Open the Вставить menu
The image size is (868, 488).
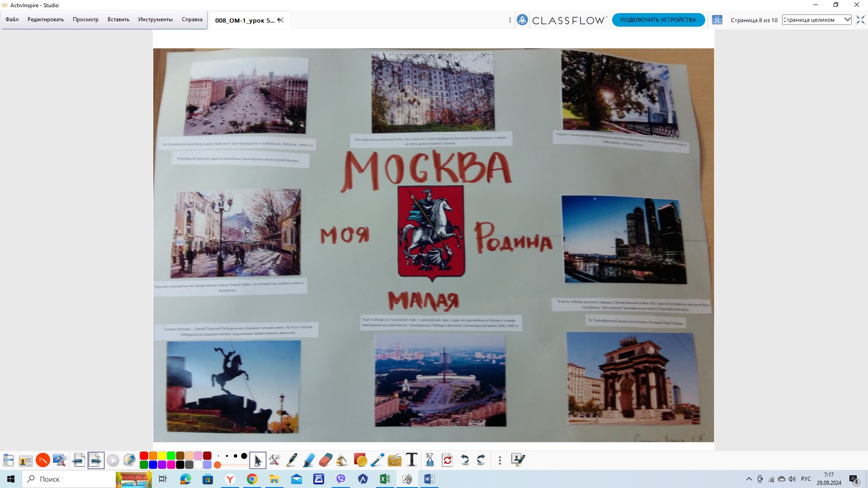(118, 19)
